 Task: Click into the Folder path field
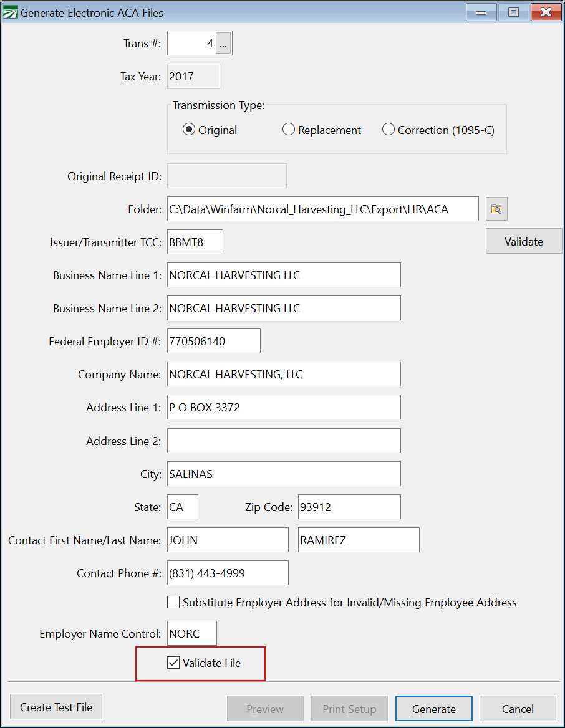tap(323, 209)
